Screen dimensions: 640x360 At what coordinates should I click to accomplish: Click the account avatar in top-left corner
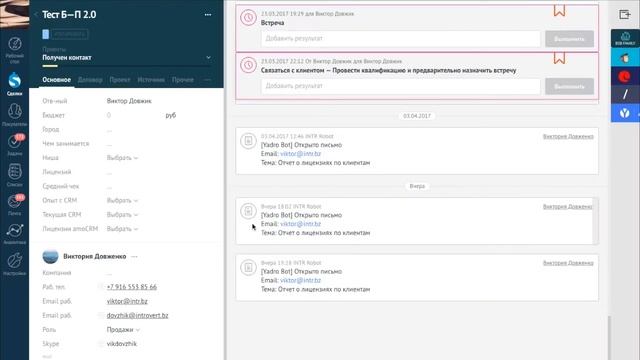14,13
